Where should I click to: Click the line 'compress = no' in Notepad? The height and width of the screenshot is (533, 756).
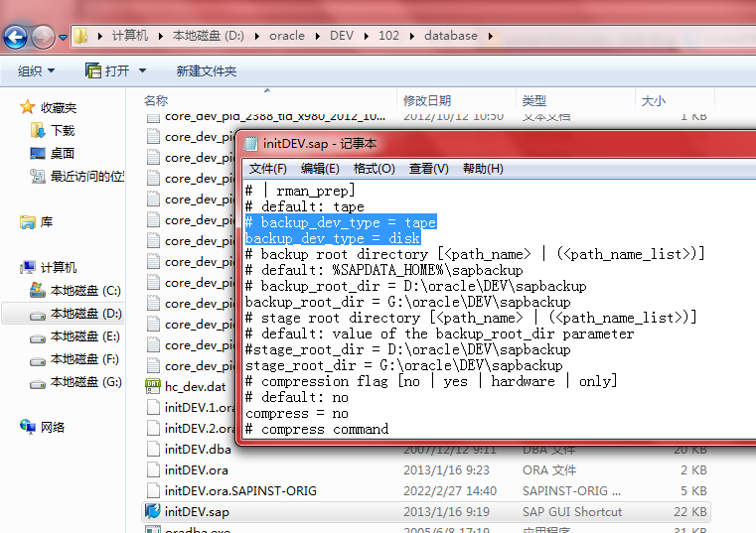click(296, 414)
